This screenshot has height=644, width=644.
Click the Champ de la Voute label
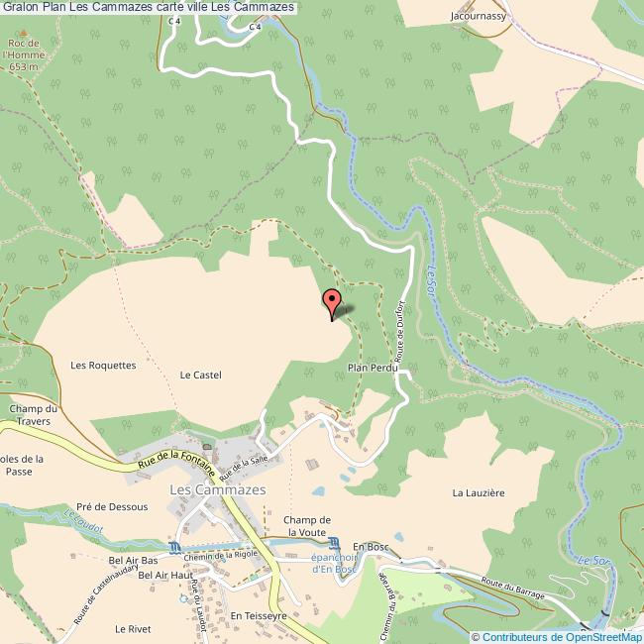[x=307, y=526]
